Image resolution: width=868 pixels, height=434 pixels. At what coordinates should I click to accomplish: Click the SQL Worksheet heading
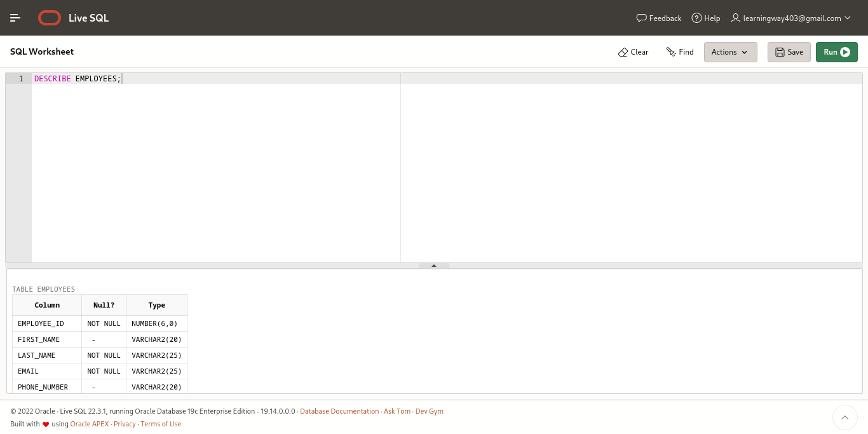(x=42, y=51)
